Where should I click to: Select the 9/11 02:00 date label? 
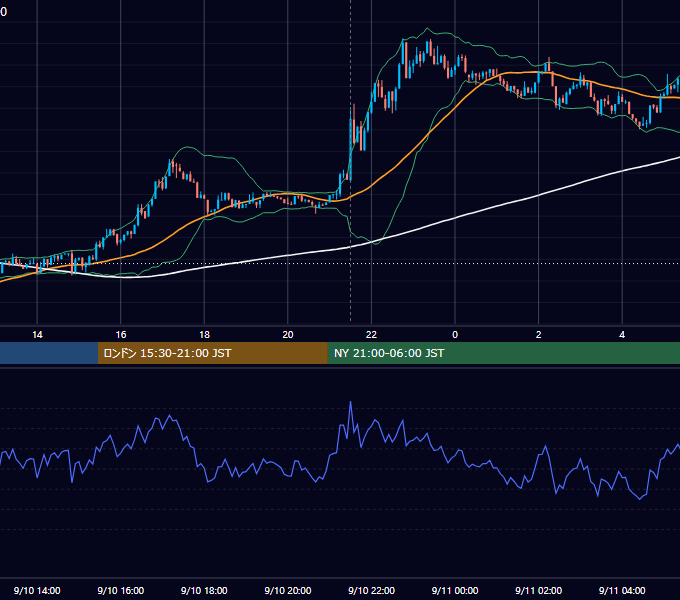(538, 590)
